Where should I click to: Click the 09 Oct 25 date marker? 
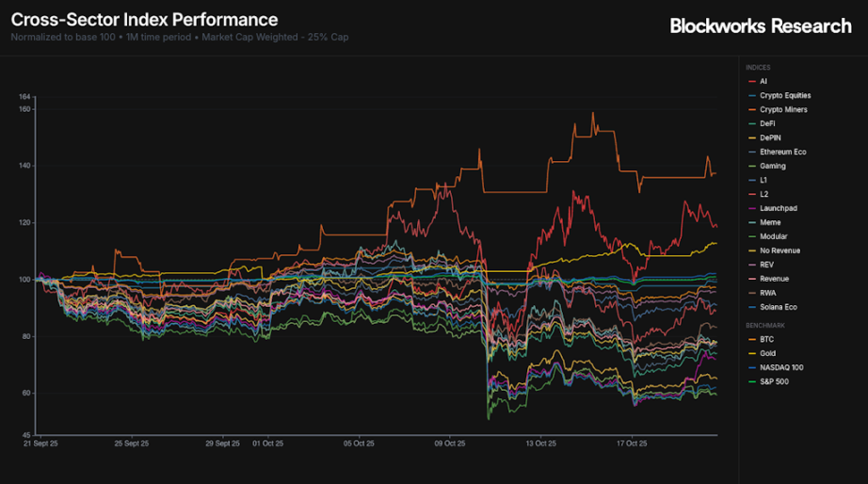point(449,442)
